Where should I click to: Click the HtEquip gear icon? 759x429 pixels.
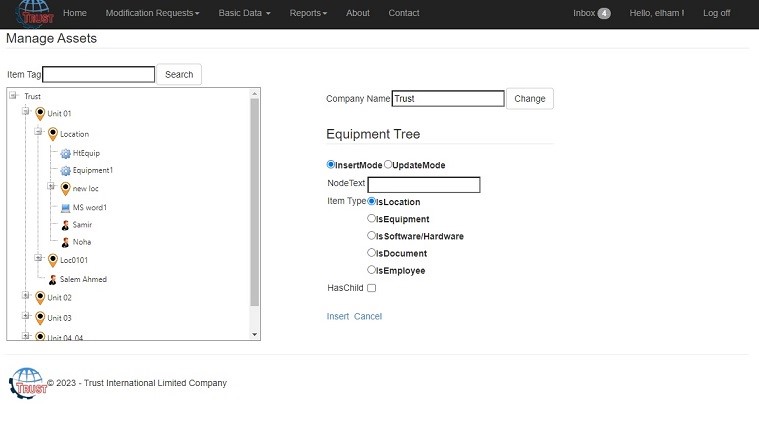[x=65, y=153]
